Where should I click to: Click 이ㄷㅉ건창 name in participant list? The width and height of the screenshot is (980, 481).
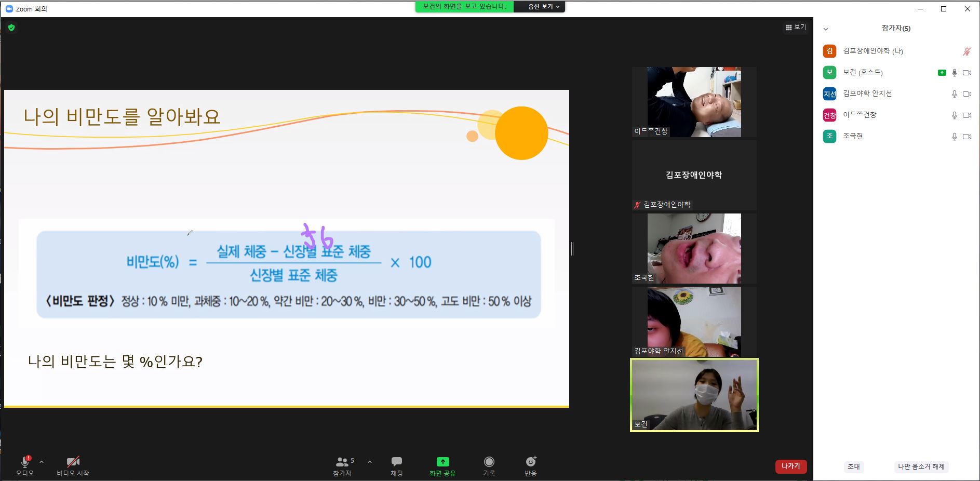[860, 115]
